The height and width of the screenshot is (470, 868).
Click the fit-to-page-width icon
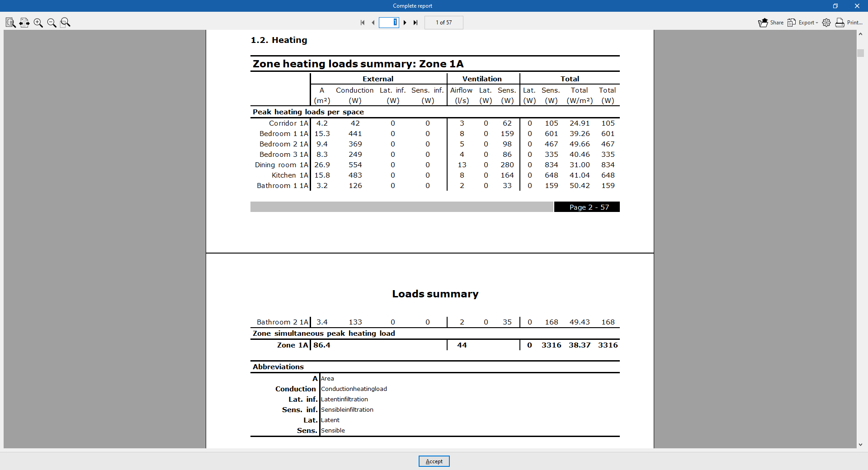click(x=24, y=22)
